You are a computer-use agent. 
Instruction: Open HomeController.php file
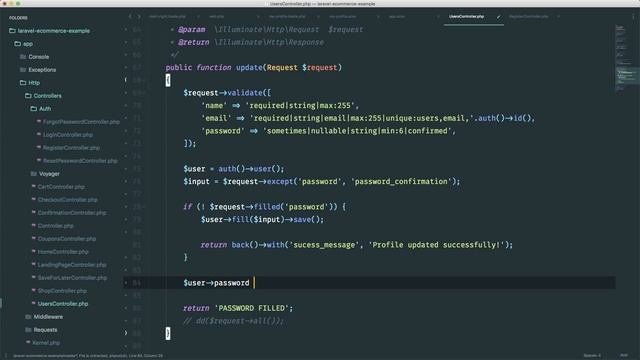63,252
